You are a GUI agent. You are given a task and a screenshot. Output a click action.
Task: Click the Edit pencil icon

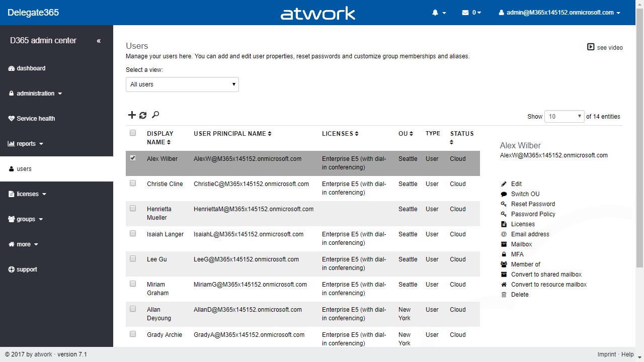pos(504,184)
